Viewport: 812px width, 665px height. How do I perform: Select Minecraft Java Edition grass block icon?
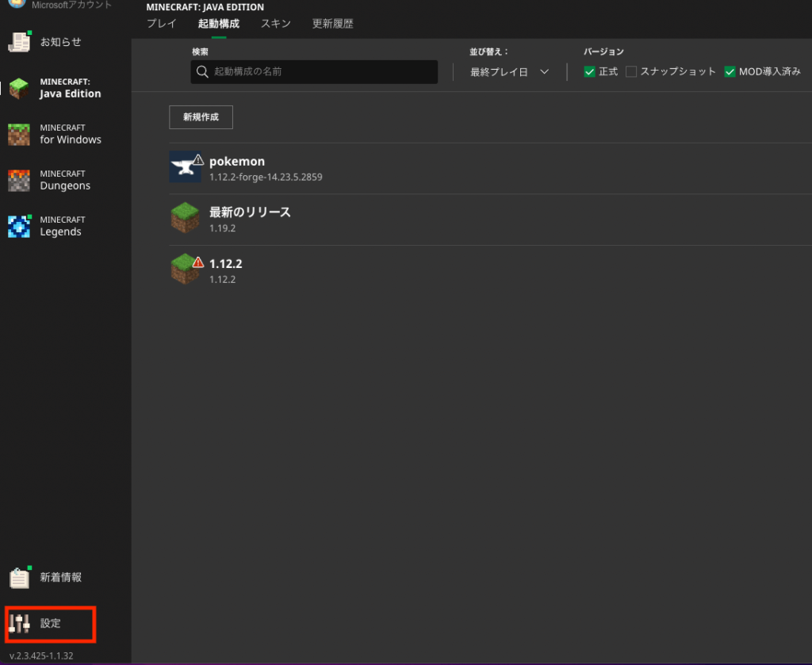click(x=19, y=88)
